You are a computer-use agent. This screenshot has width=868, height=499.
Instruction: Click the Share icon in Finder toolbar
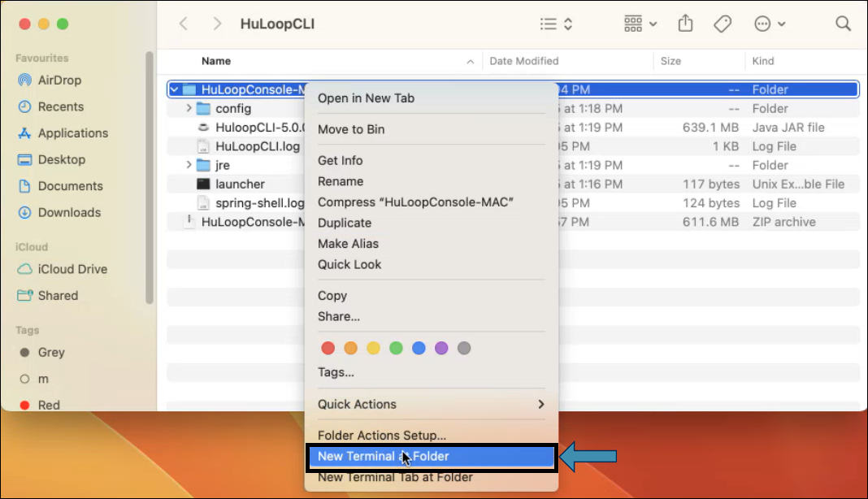point(685,24)
